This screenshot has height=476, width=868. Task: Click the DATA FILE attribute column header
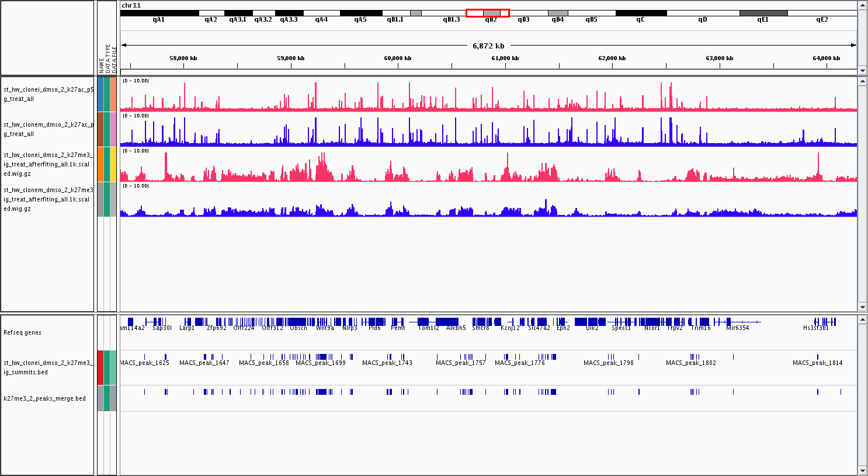click(x=114, y=58)
